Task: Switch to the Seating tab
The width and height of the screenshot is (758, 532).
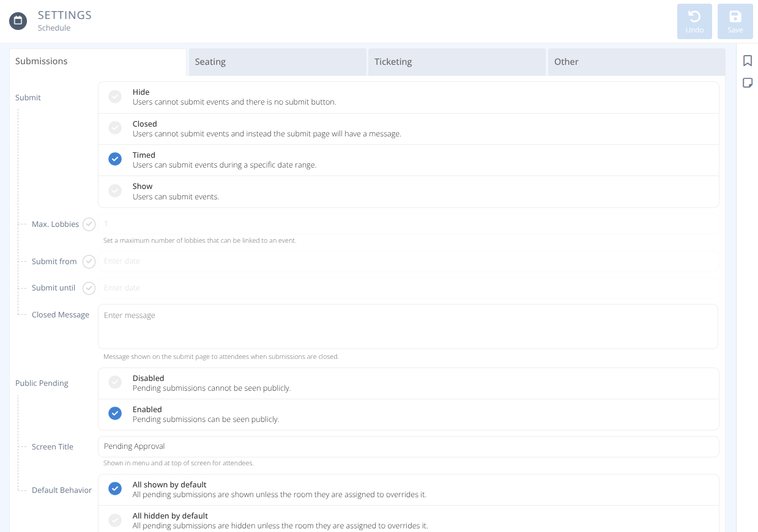Action: point(210,62)
